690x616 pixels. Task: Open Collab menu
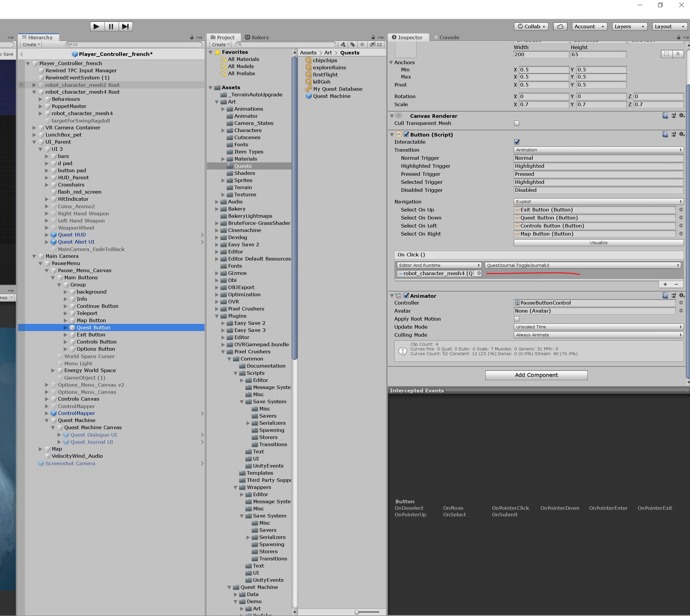pos(531,26)
